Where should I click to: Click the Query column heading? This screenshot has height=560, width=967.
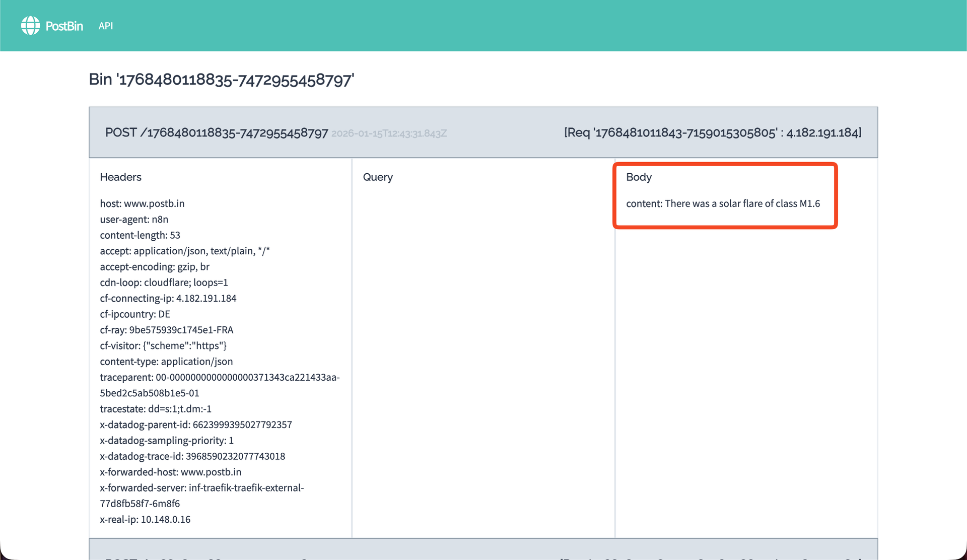[378, 177]
